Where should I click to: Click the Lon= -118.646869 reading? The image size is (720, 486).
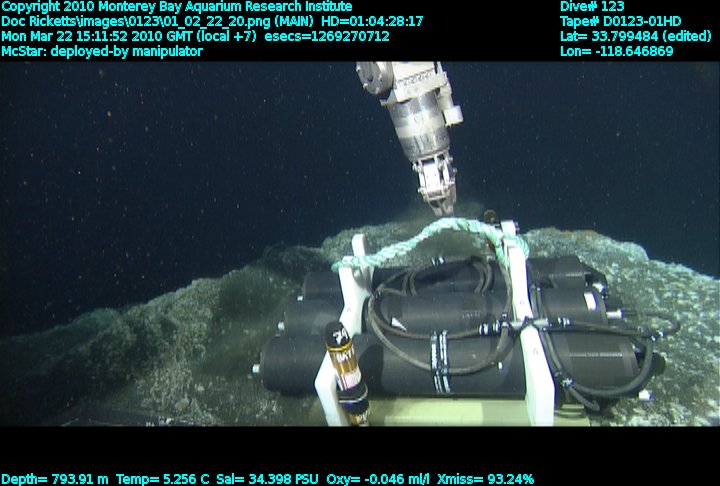(x=616, y=51)
